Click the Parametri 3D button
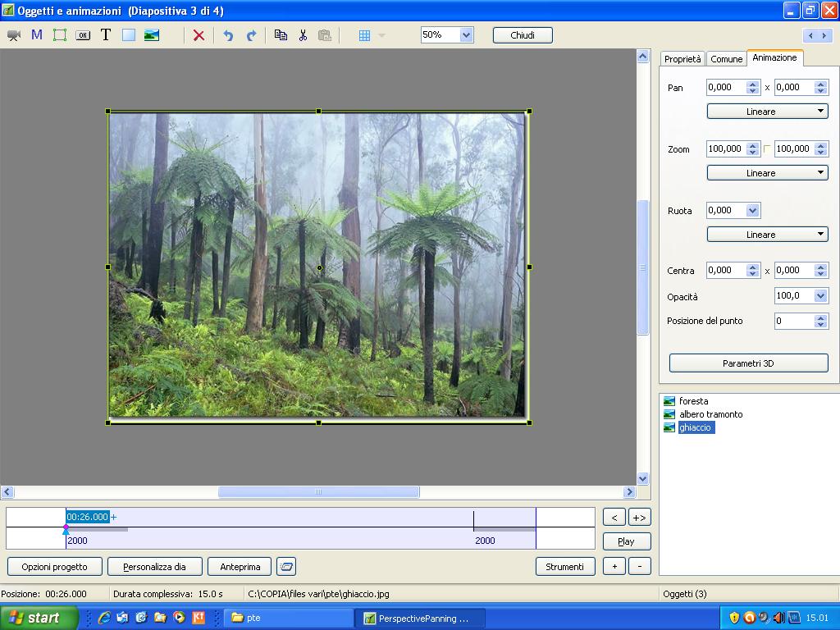The height and width of the screenshot is (630, 840). click(748, 363)
